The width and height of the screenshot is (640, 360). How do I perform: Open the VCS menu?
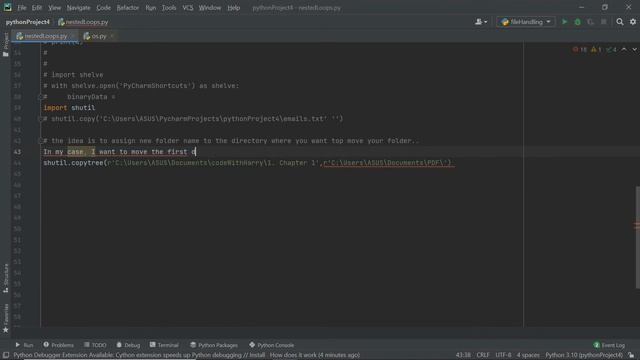click(188, 8)
